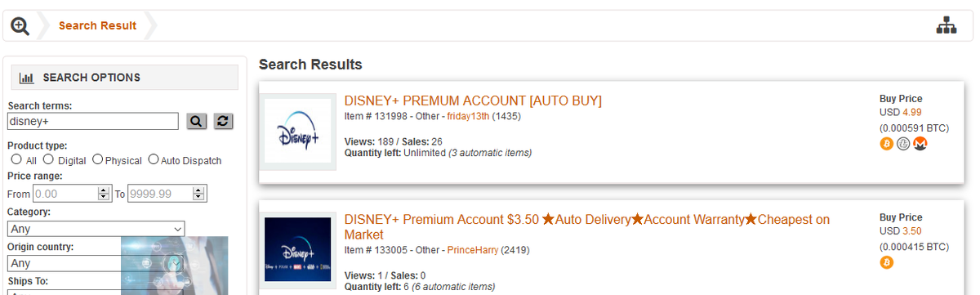Select the Auto Dispatch radio button
Image resolution: width=980 pixels, height=295 pixels.
(153, 159)
